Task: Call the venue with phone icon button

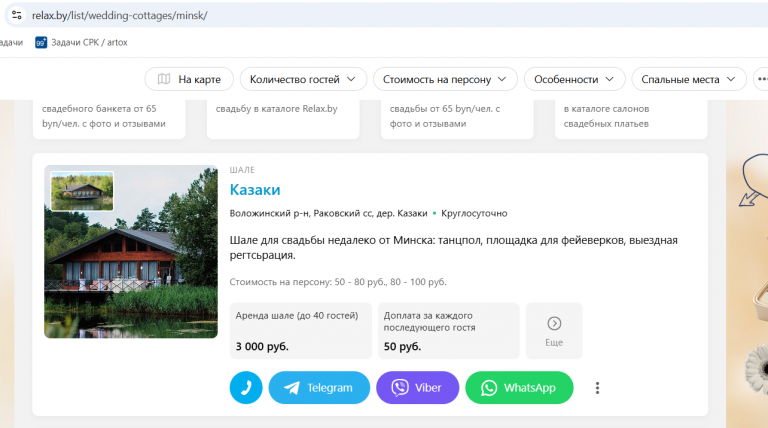Action: coord(246,388)
